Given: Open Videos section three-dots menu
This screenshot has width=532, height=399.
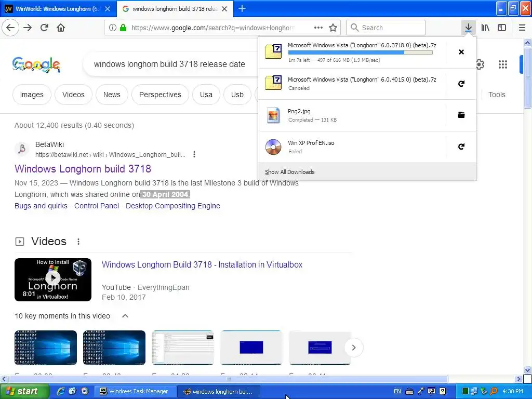Looking at the screenshot, I should [78, 242].
